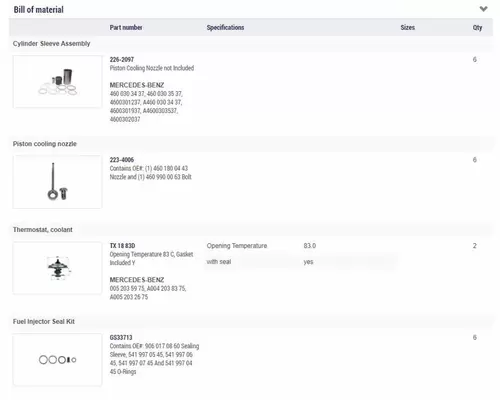Image resolution: width=500 pixels, height=400 pixels.
Task: Click part number GS33713
Action: pos(121,338)
